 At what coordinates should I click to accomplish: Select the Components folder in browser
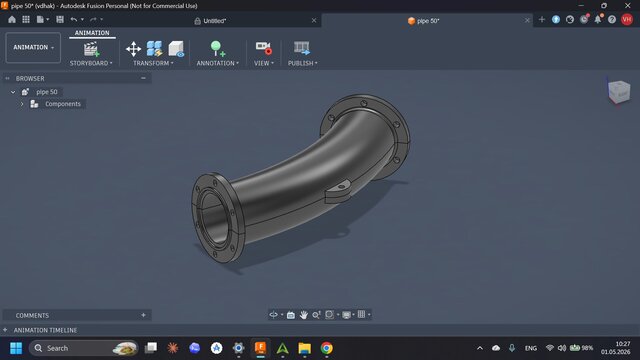click(x=62, y=104)
